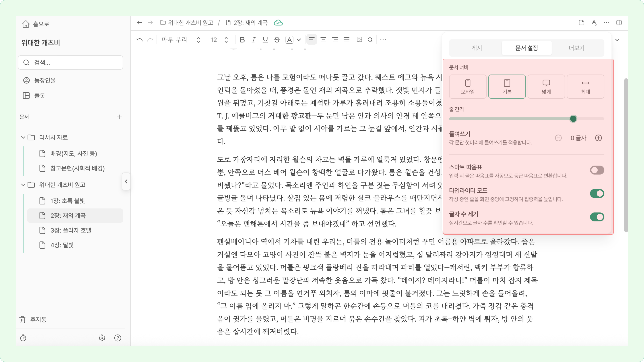Collapse the 위대한 개츠비 원고 folder
The width and height of the screenshot is (644, 362).
tap(23, 185)
